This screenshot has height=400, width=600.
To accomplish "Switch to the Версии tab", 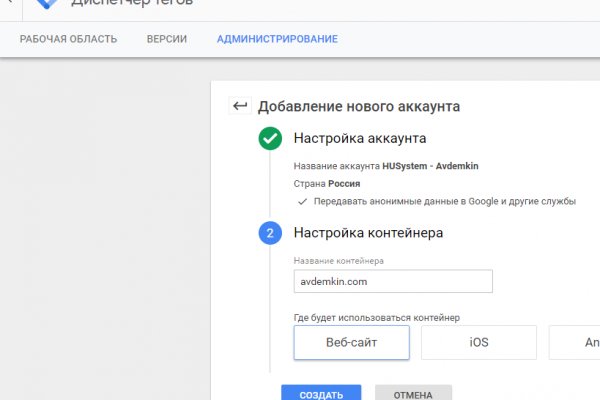I will pos(166,39).
